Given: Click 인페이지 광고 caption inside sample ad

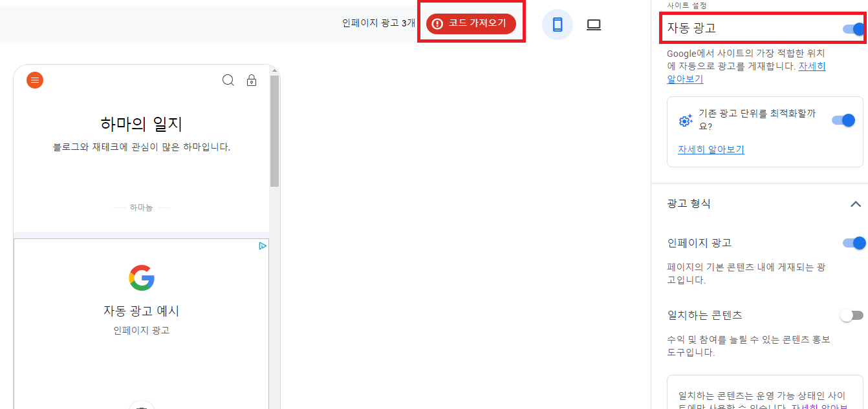Looking at the screenshot, I should coord(142,330).
